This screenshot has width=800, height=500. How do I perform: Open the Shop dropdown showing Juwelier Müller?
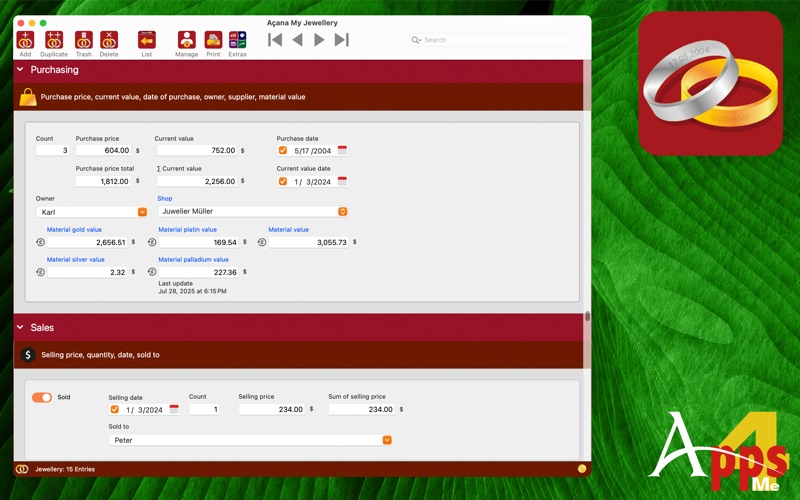coord(253,211)
